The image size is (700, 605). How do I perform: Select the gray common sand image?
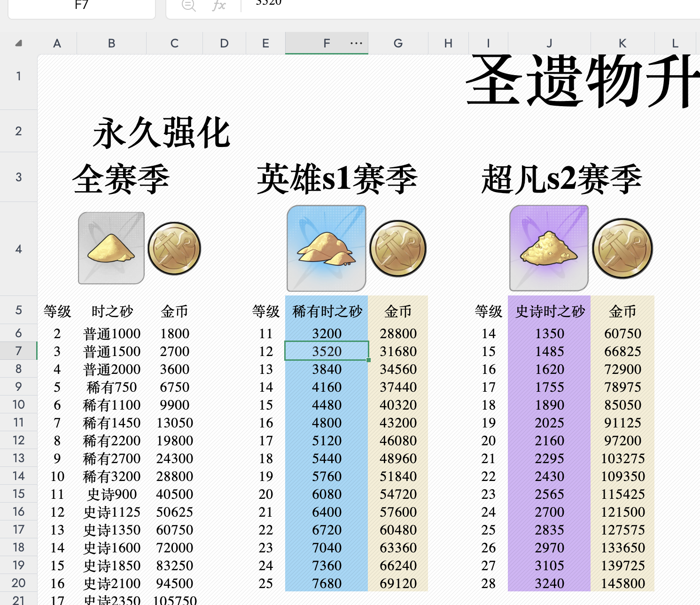[111, 248]
